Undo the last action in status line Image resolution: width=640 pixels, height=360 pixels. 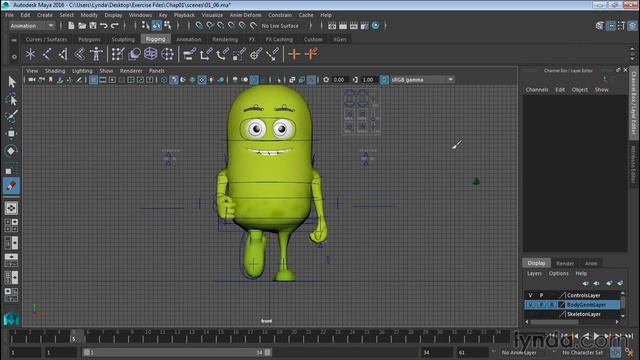point(104,26)
